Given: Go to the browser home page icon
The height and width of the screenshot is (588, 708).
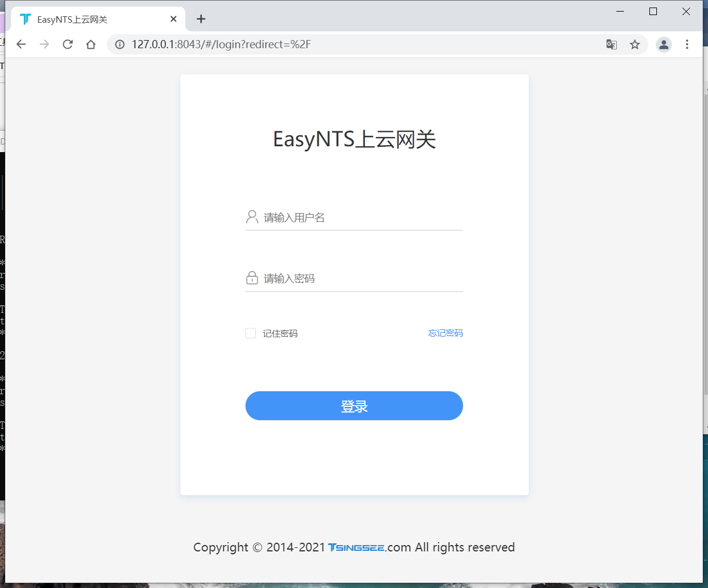Looking at the screenshot, I should [x=91, y=44].
